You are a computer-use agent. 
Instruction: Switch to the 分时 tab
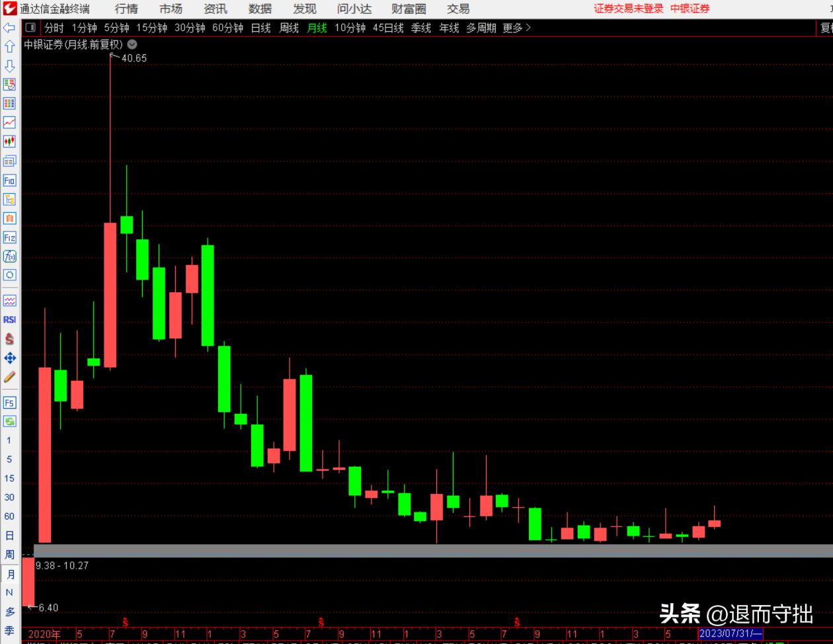pos(54,28)
